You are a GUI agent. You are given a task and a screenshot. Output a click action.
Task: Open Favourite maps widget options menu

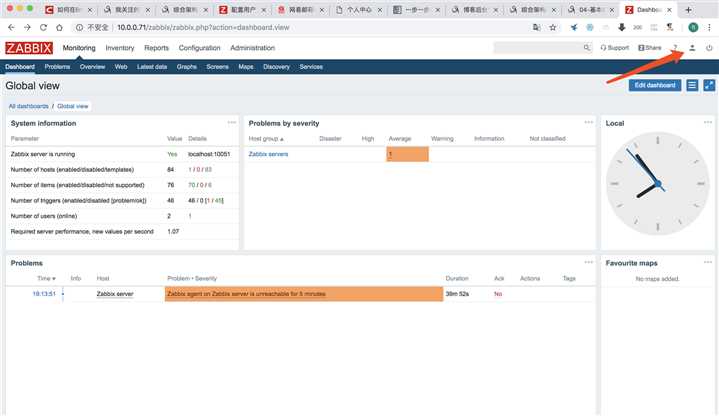coord(708,262)
